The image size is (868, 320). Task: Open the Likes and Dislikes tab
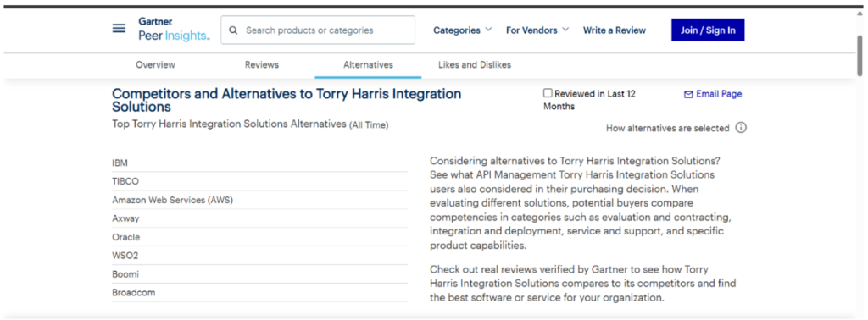[475, 64]
